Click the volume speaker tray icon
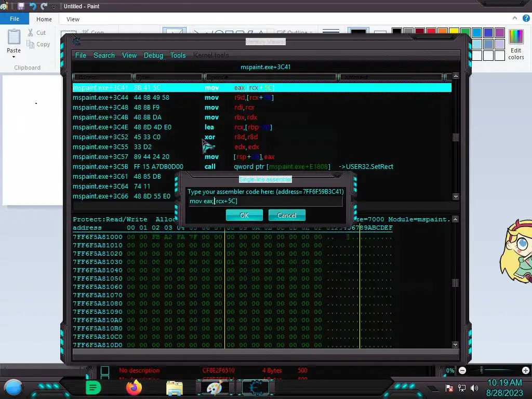The height and width of the screenshot is (399, 532). tap(474, 388)
